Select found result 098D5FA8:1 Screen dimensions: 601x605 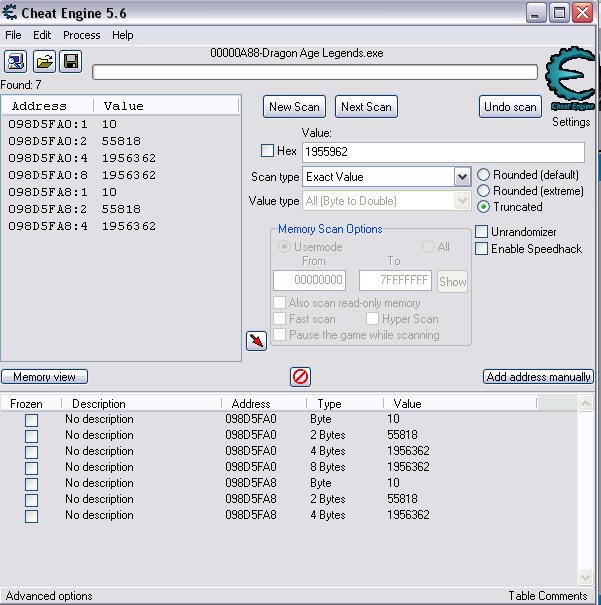[121, 192]
